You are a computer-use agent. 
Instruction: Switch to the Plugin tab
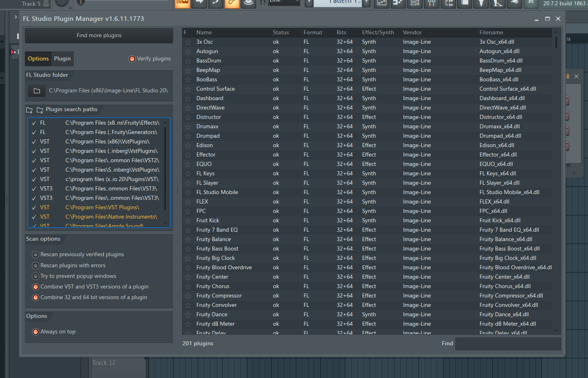click(62, 59)
